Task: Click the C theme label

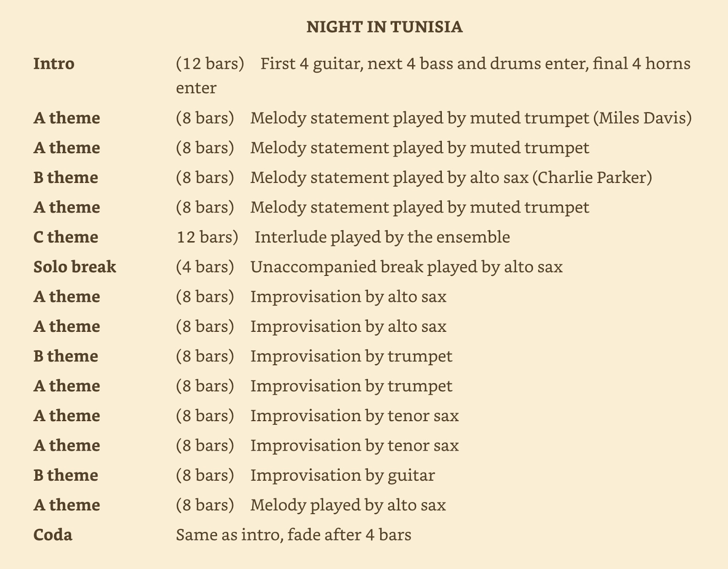Action: tap(66, 237)
